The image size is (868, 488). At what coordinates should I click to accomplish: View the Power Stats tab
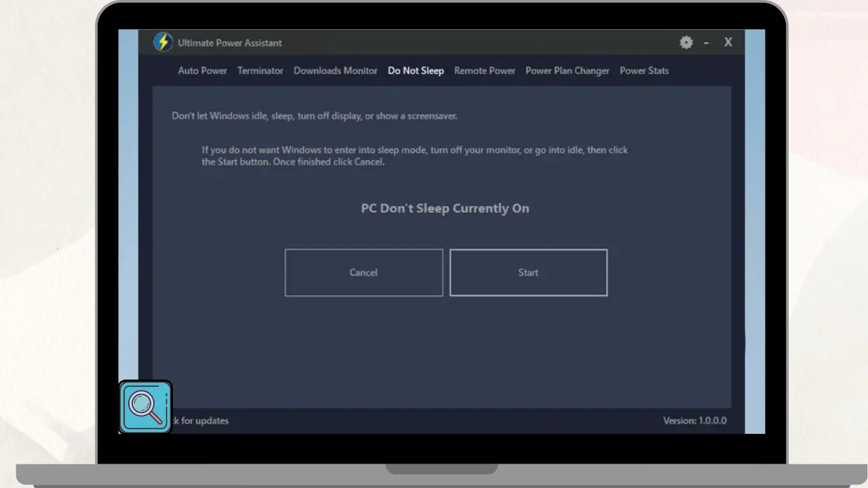(x=644, y=70)
